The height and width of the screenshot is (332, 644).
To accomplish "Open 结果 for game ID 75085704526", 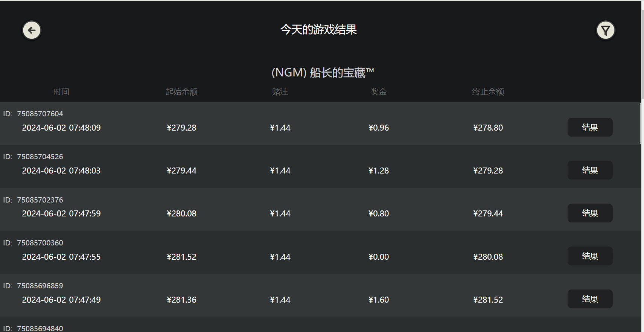I will pos(590,170).
